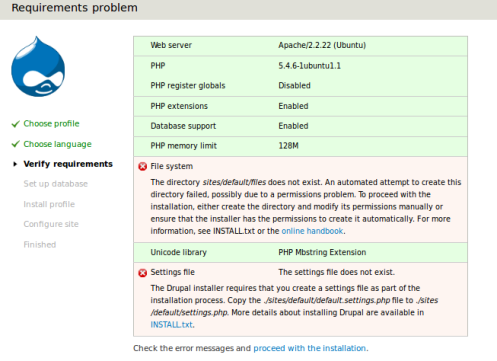
Task: Click the File system label
Action: 171,166
